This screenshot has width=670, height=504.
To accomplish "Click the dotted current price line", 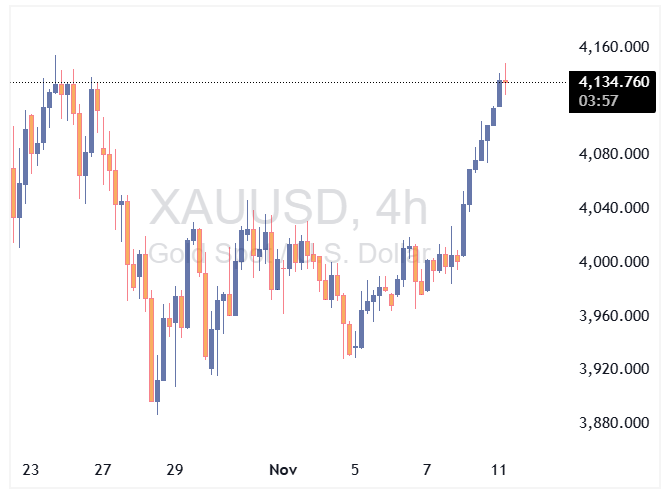I will pos(300,82).
